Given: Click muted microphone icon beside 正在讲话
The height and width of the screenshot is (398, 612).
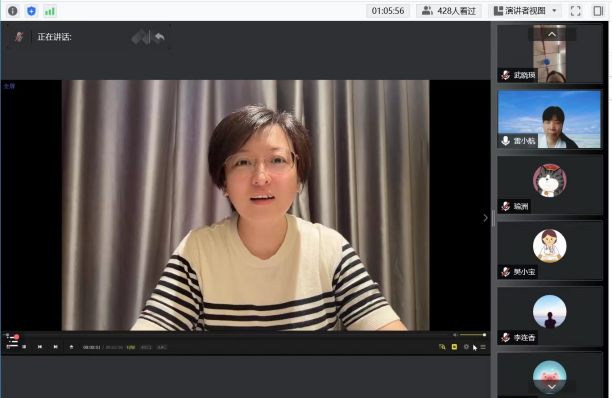Looking at the screenshot, I should [19, 37].
